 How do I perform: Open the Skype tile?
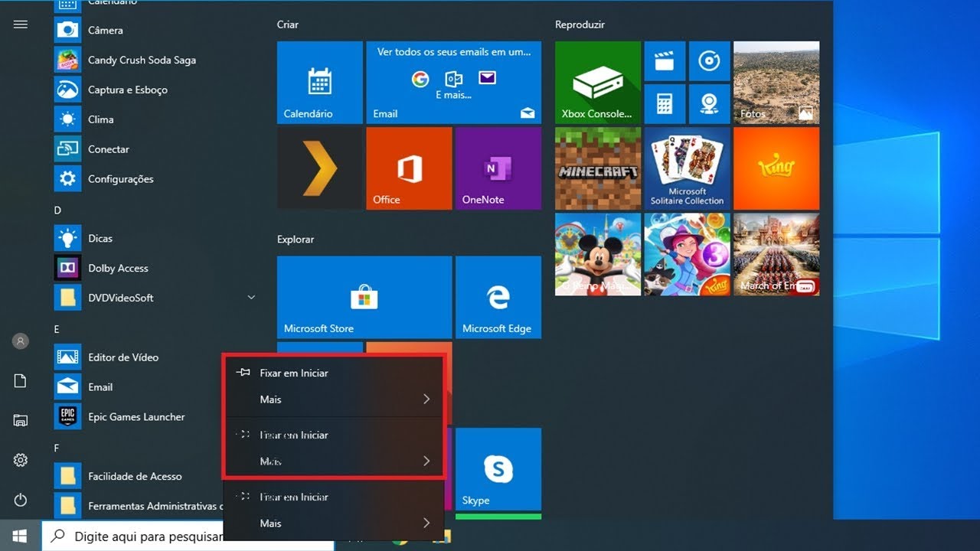pos(498,469)
